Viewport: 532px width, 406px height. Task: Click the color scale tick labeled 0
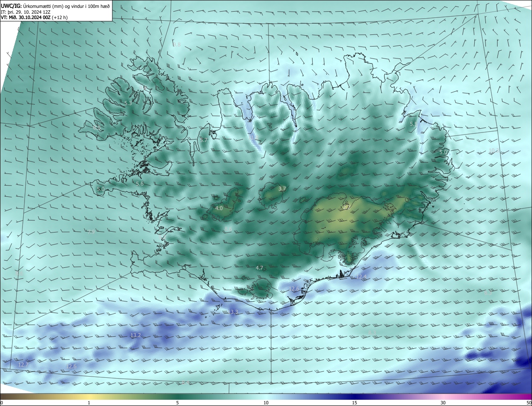click(2, 403)
